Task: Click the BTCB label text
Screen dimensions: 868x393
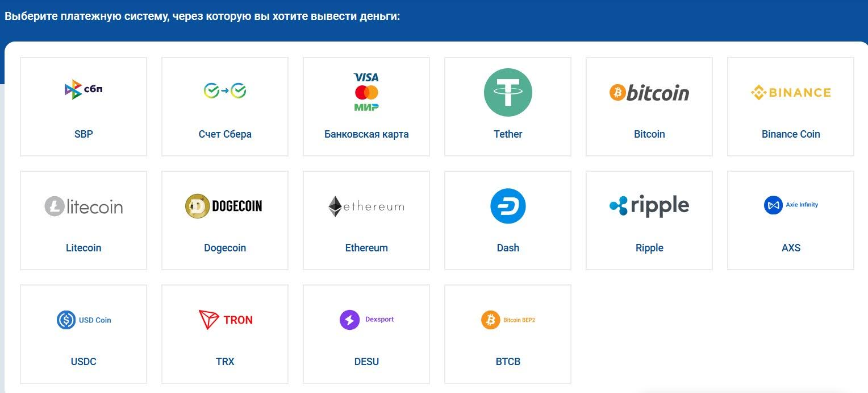Action: [508, 362]
